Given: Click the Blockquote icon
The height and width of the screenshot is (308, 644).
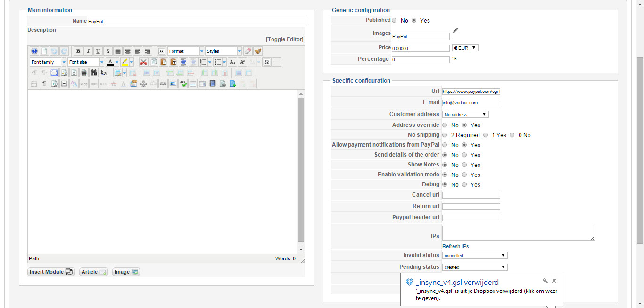Looking at the screenshot, I should [x=162, y=51].
